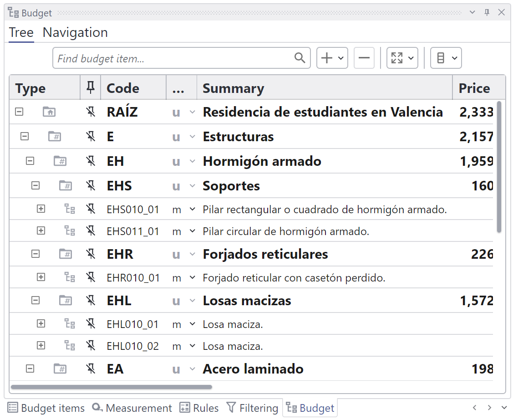The width and height of the screenshot is (513, 420).
Task: Collapse the EHS Soportes chapter
Action: (x=36, y=185)
